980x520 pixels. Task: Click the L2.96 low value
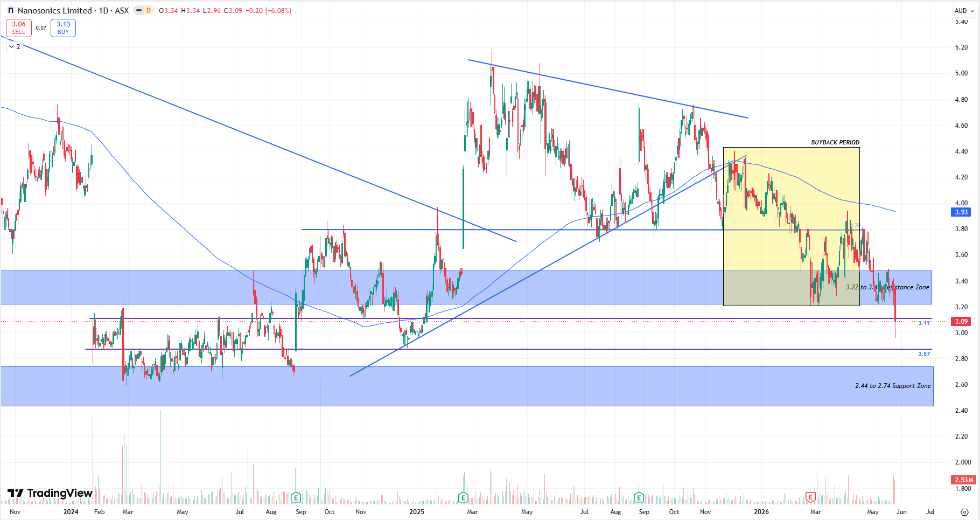coord(212,11)
